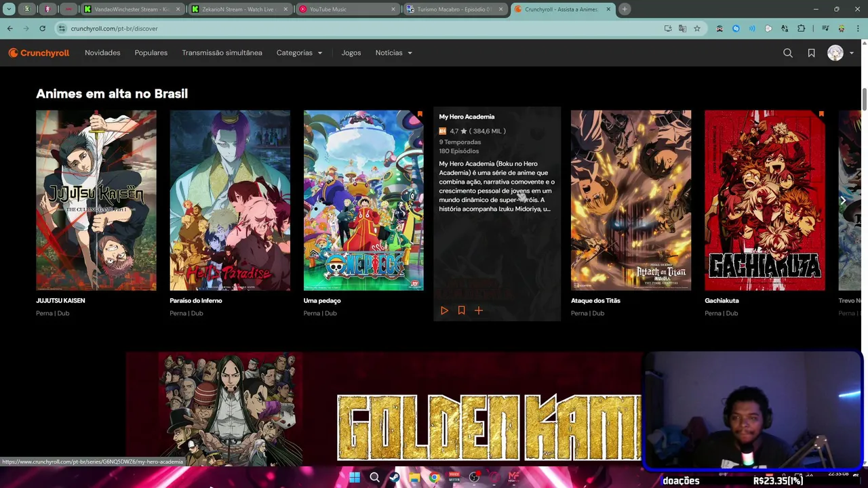Click the My Hero Academia card title
Image resolution: width=868 pixels, height=488 pixels.
(x=467, y=117)
